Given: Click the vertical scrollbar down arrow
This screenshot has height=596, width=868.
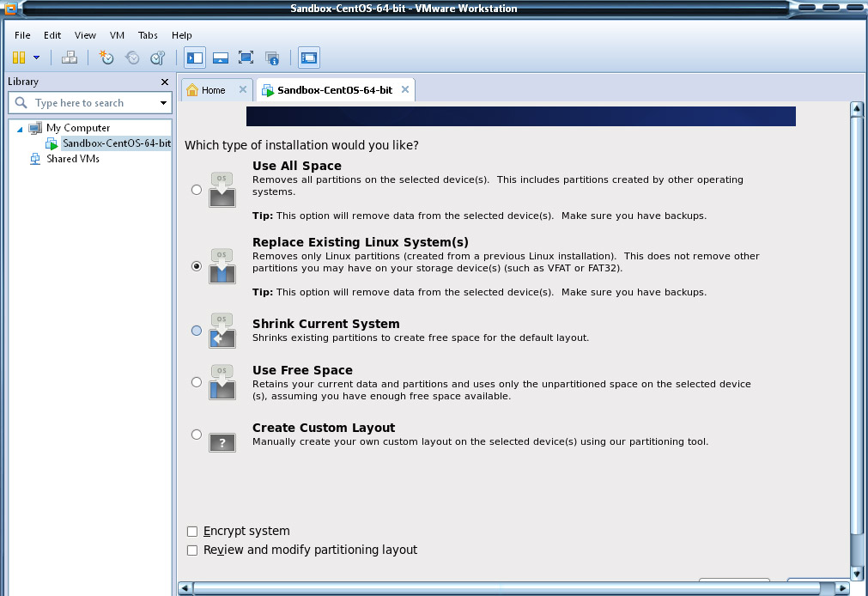Looking at the screenshot, I should click(856, 574).
